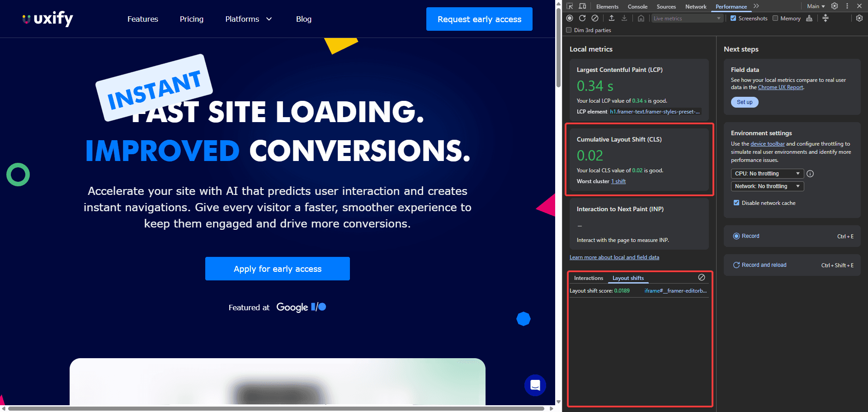Open the Network throttling dropdown
This screenshot has height=412, width=868.
[x=767, y=186]
